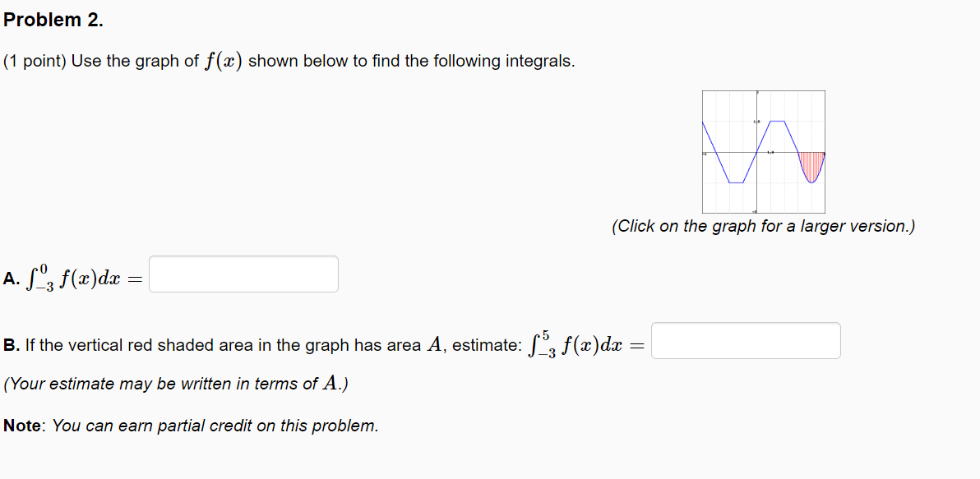Image resolution: width=980 pixels, height=479 pixels.
Task: Click the phrase 'Click on the graph for a larger version'
Action: tap(765, 226)
